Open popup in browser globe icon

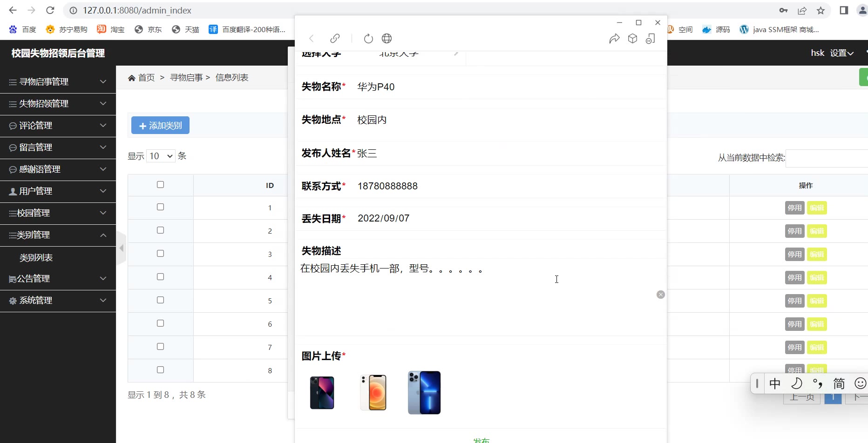click(387, 39)
